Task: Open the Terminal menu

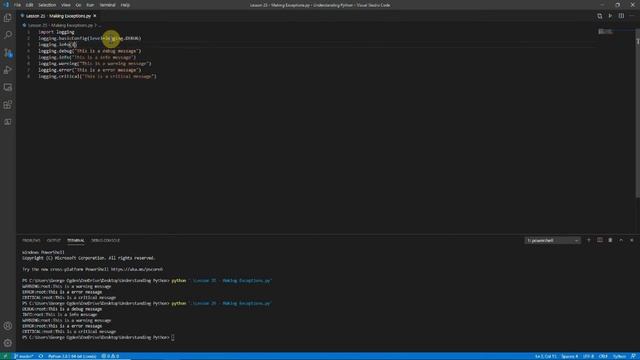Action: click(x=107, y=5)
